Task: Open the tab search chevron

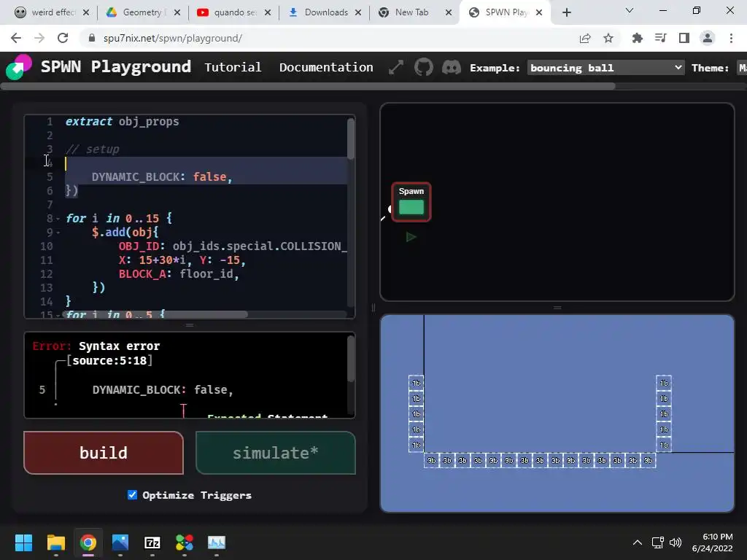Action: tap(630, 10)
